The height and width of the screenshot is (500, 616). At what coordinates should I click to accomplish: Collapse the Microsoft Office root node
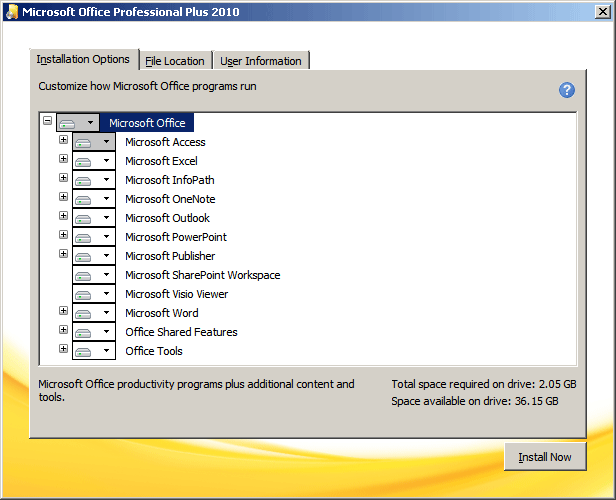click(48, 120)
